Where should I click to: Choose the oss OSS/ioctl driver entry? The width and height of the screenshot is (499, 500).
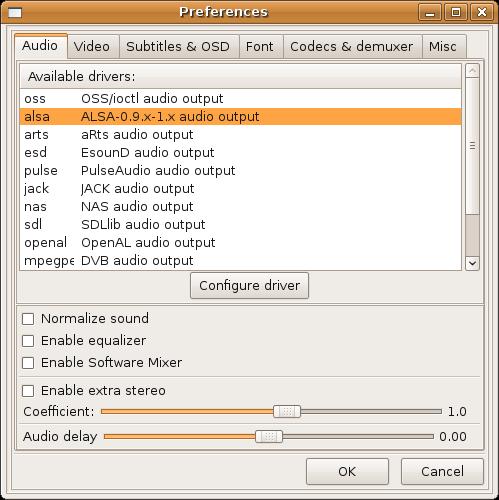click(x=241, y=99)
